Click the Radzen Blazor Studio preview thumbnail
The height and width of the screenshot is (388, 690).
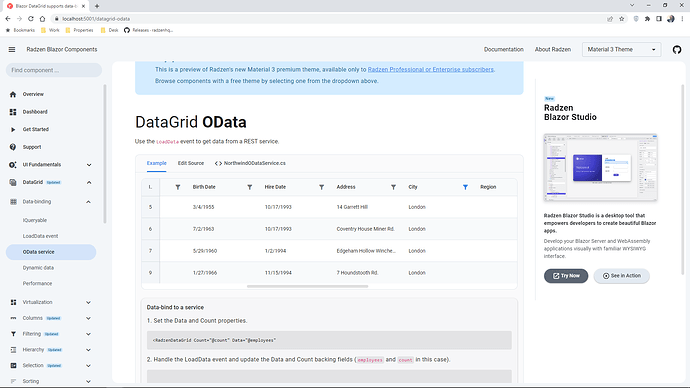point(600,168)
